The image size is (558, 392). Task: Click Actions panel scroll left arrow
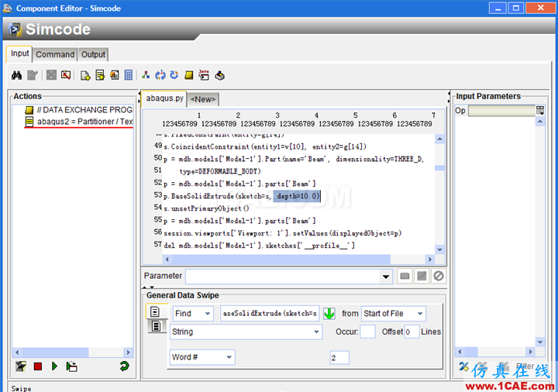[17, 352]
